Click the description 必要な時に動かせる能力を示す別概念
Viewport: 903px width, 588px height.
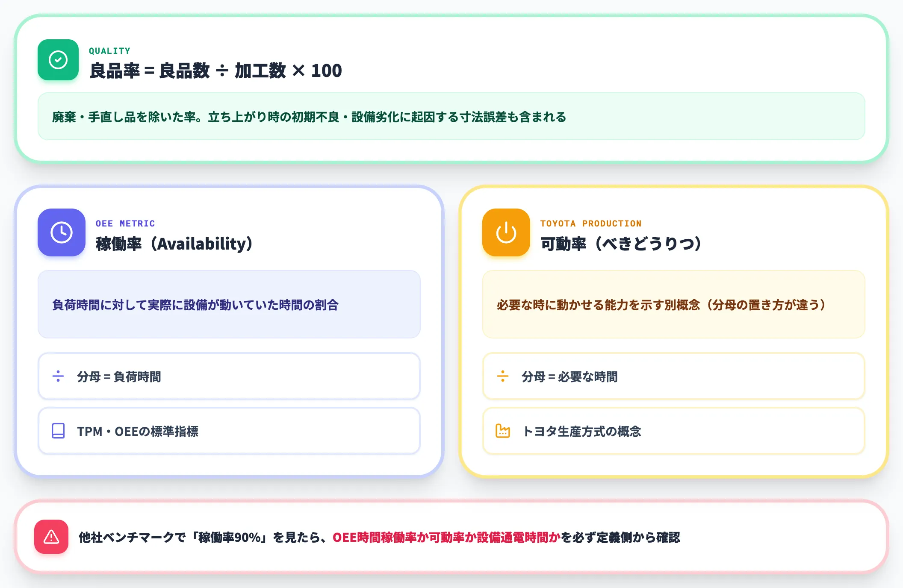[674, 304]
